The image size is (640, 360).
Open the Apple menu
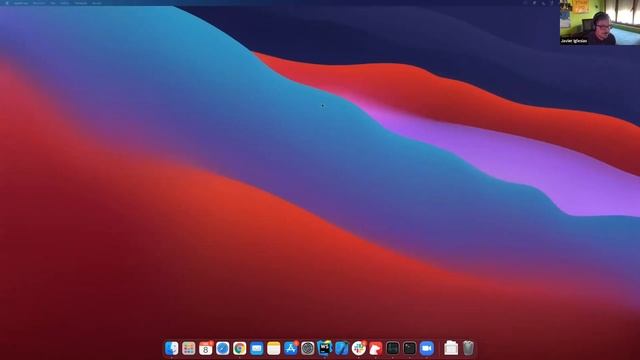coord(7,3)
